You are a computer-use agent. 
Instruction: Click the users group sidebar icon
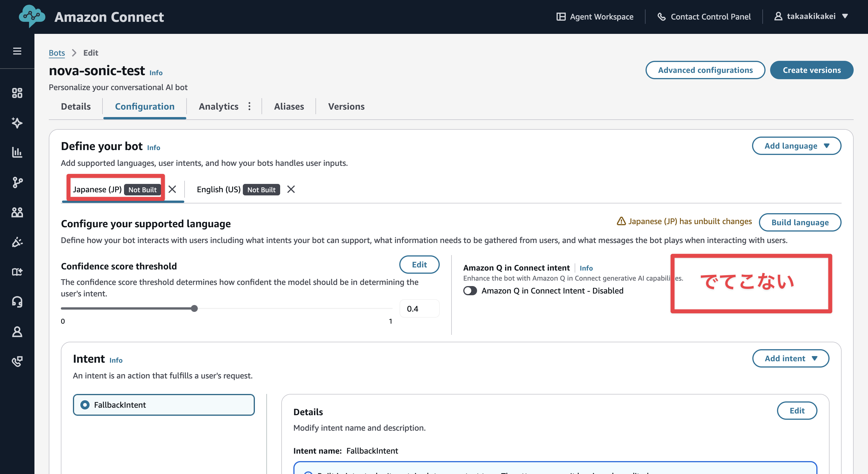pos(17,212)
